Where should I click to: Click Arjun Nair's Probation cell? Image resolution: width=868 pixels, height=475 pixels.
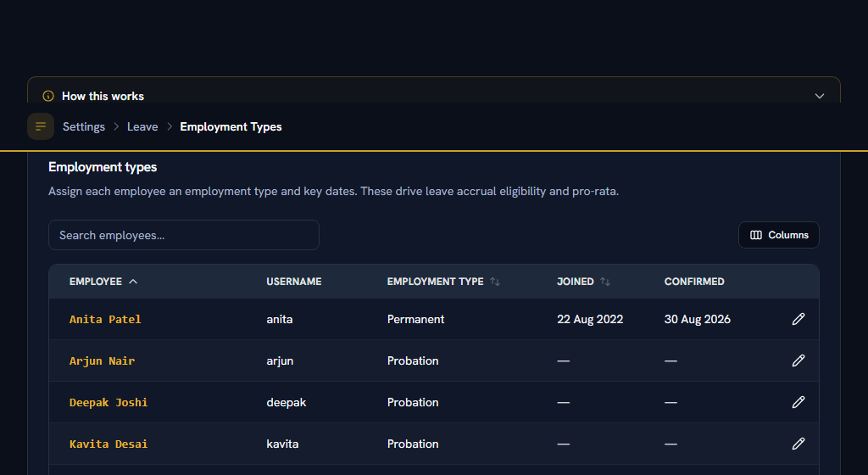coord(413,361)
